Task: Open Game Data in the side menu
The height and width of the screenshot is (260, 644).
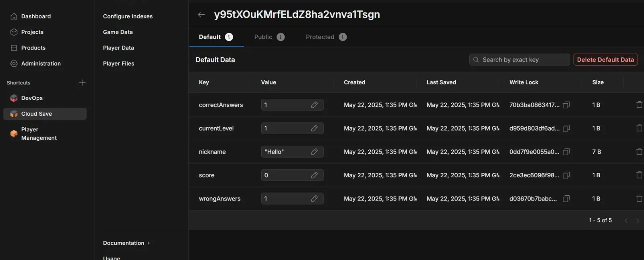Action: 118,32
